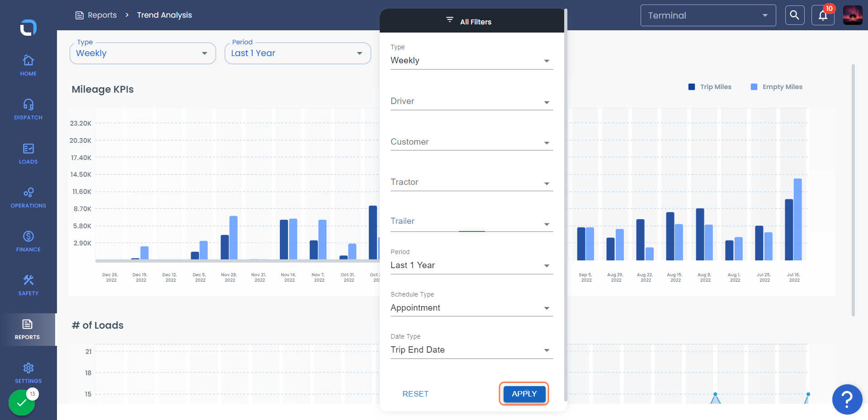The width and height of the screenshot is (868, 420).
Task: Toggle Trip Miles legend swatch
Action: pyautogui.click(x=692, y=87)
